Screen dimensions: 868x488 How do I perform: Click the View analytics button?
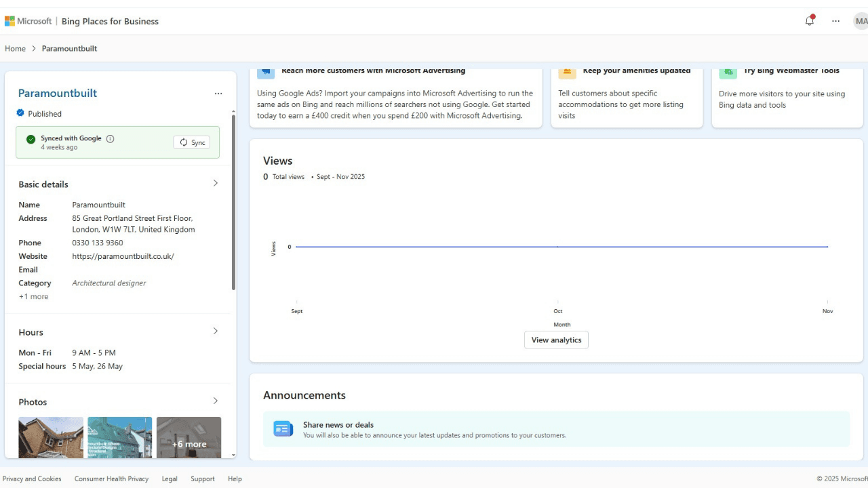coord(556,340)
